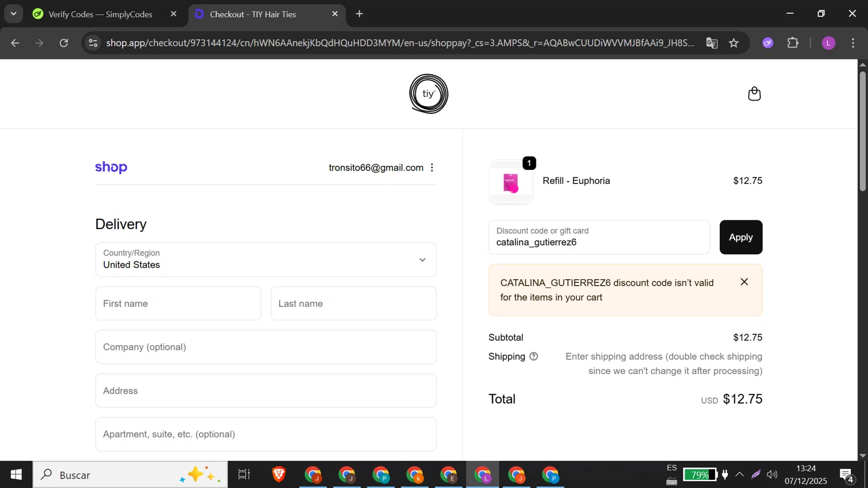Image resolution: width=868 pixels, height=488 pixels.
Task: View site information icon in address bar
Action: click(93, 43)
